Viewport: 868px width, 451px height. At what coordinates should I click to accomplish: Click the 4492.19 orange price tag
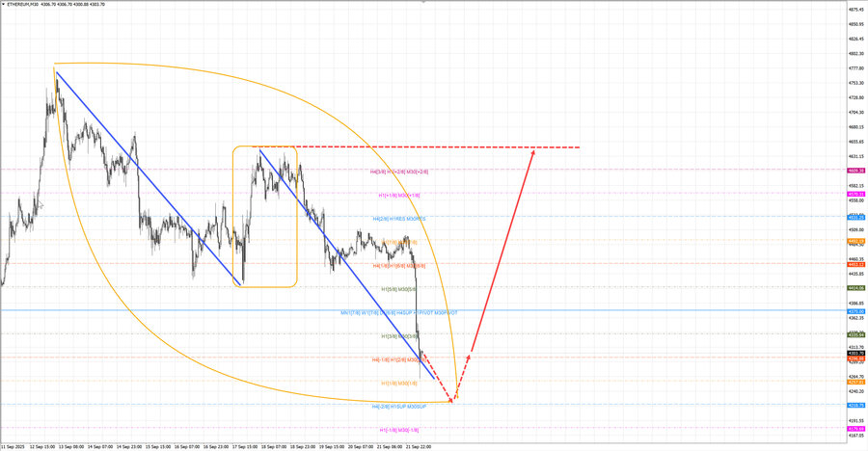tap(854, 241)
